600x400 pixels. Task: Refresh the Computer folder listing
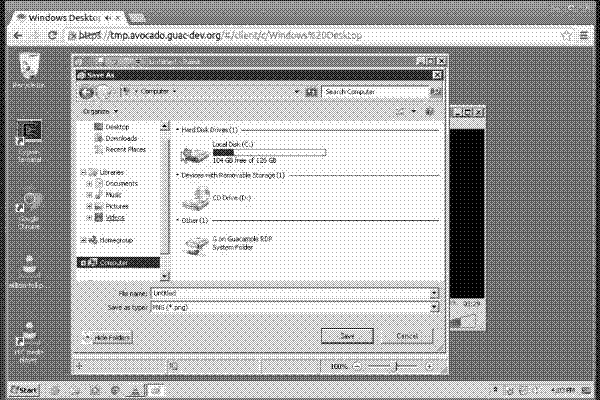pos(311,92)
